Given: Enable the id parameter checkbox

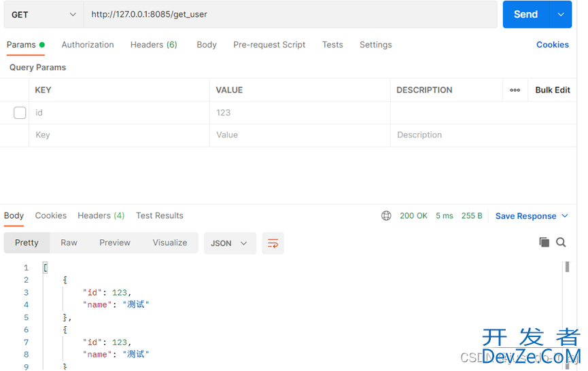Looking at the screenshot, I should [x=20, y=112].
